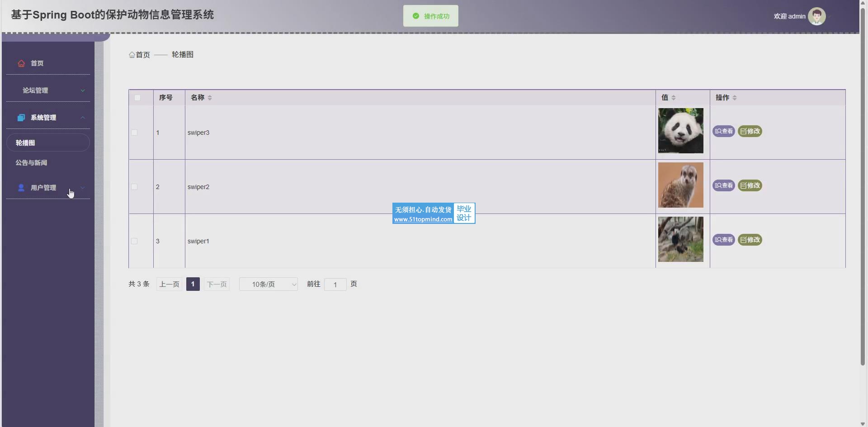868x427 pixels.
Task: Toggle the select-all checkbox in table header
Action: click(x=137, y=98)
